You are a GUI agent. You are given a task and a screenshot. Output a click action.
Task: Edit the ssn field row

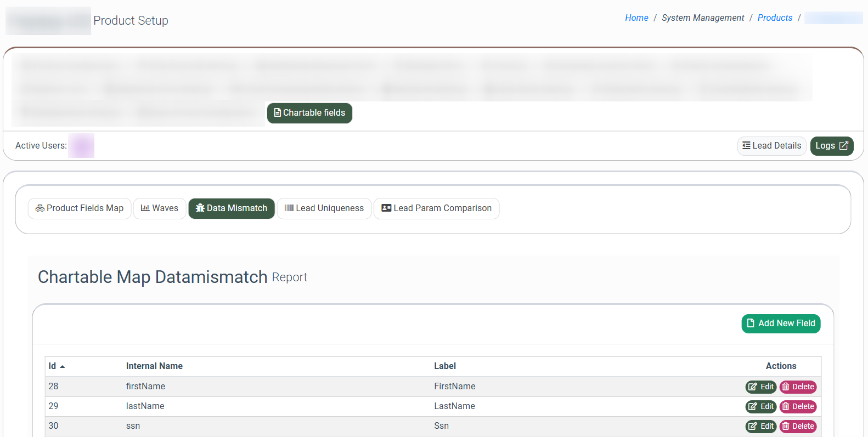[x=761, y=427]
